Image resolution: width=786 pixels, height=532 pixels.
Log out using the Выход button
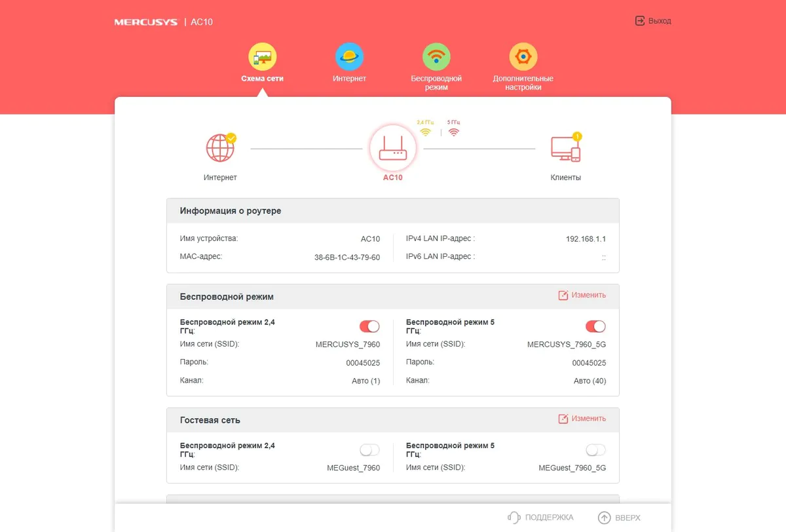pyautogui.click(x=653, y=21)
